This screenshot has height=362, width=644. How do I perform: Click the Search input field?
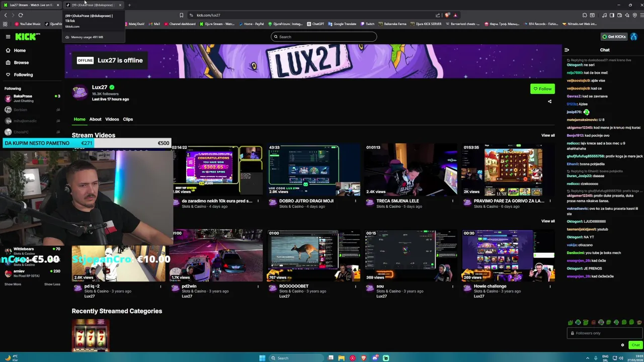pyautogui.click(x=324, y=37)
